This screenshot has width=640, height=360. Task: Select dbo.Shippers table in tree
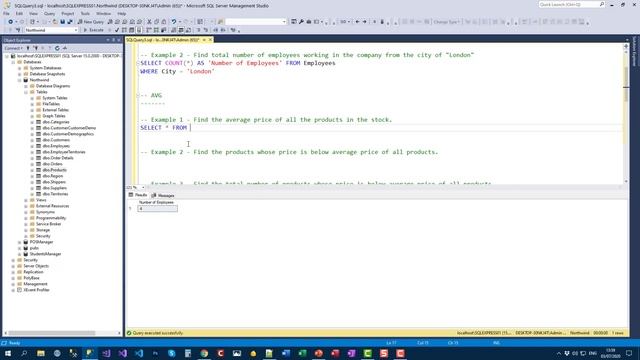tap(54, 182)
